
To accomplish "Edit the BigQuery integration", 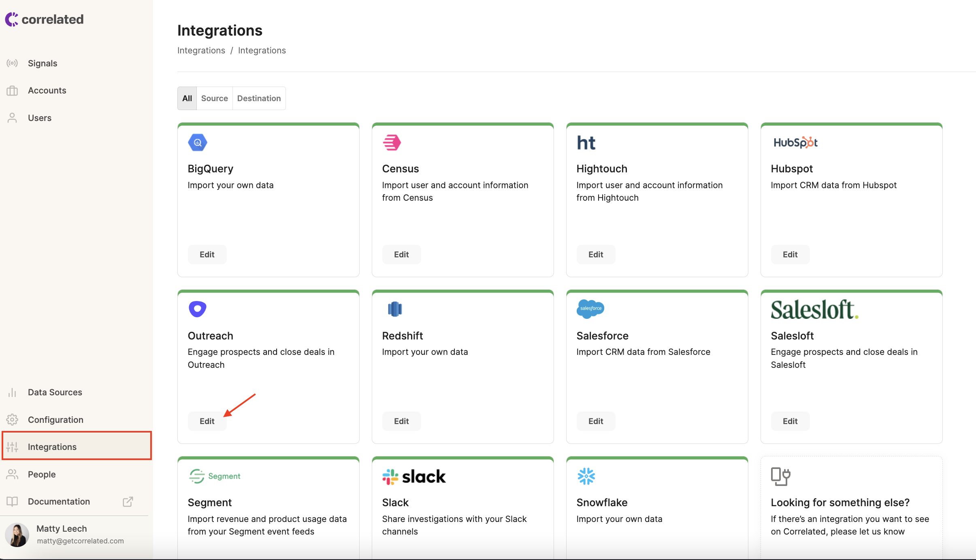I will (x=207, y=255).
